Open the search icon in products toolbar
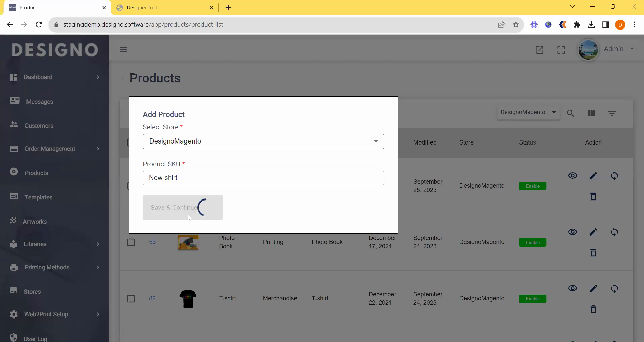The width and height of the screenshot is (644, 342). [570, 113]
